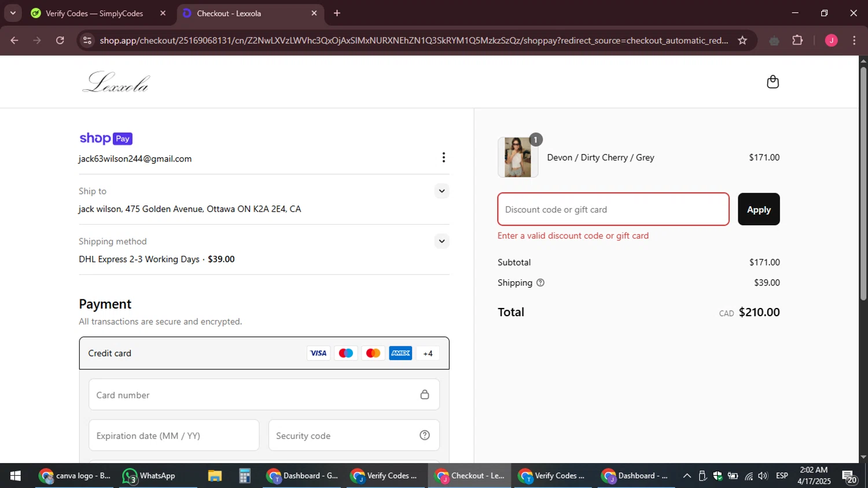Open the volume control in system tray
This screenshot has width=868, height=488.
763,476
